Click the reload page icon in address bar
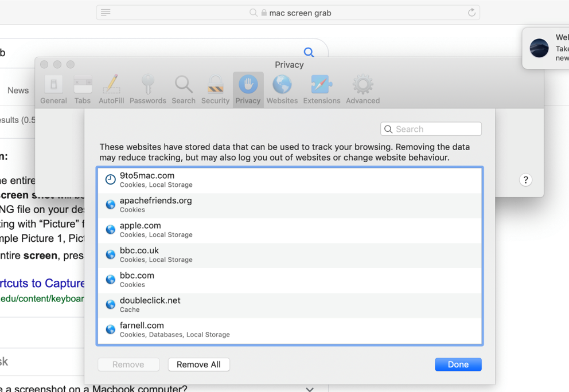This screenshot has height=392, width=569. point(471,13)
